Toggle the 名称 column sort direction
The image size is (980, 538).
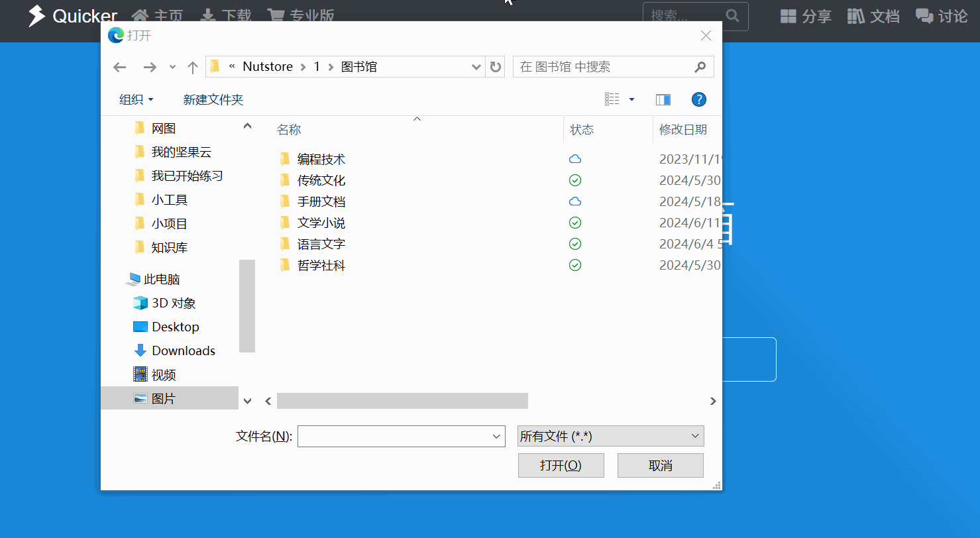click(x=289, y=129)
